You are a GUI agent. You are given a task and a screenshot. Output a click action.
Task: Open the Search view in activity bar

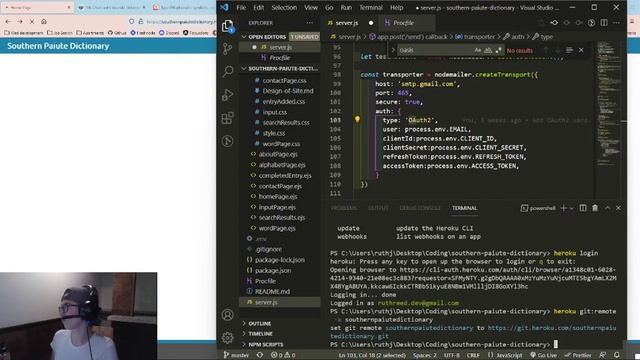point(228,71)
